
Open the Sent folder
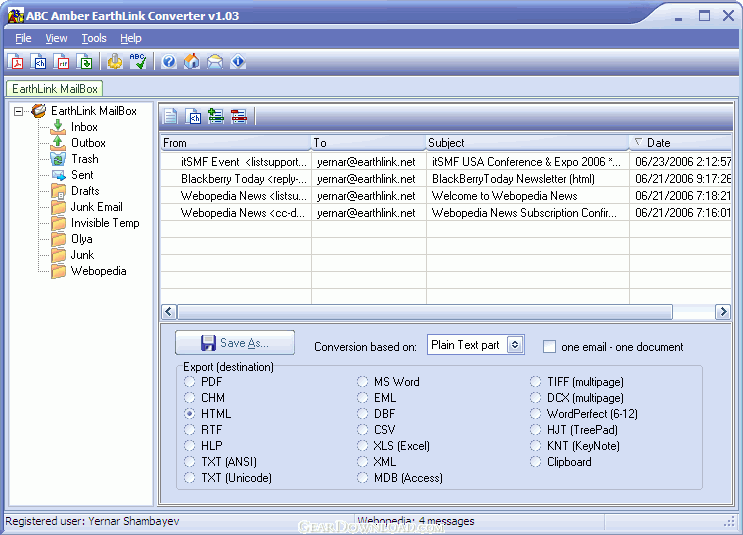click(82, 175)
